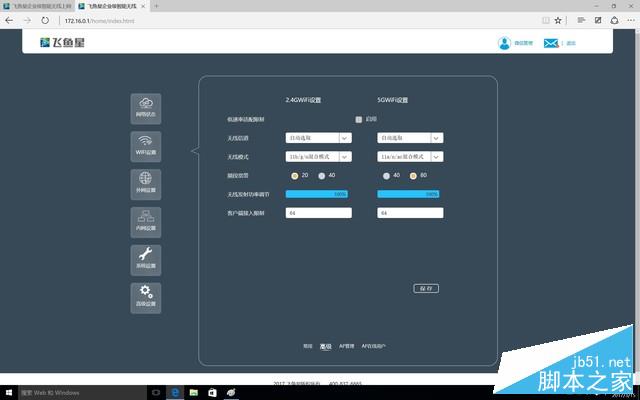
Task: Click the 5GWiFi settings heading
Action: [393, 100]
